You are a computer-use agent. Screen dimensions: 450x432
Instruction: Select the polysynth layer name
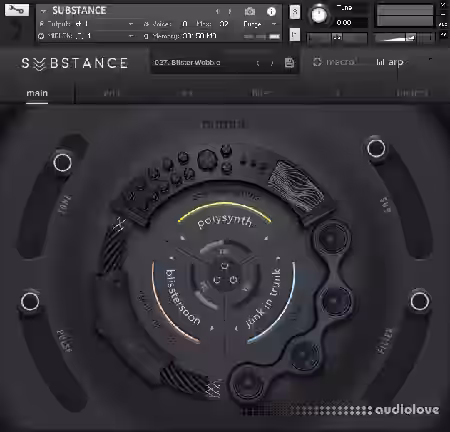(x=225, y=222)
